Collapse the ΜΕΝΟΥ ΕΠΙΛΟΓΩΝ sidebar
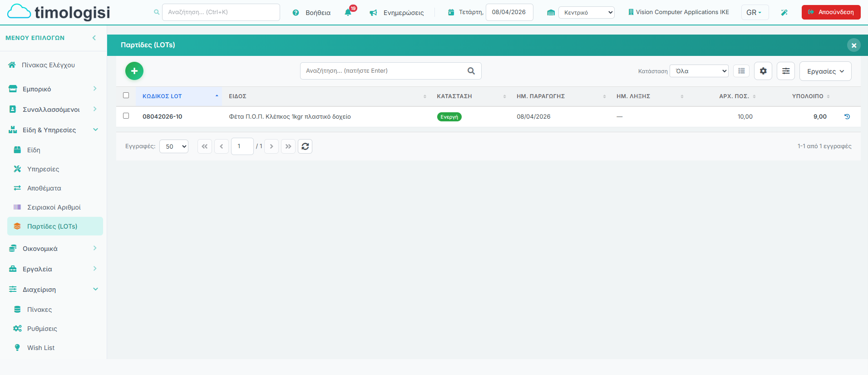The width and height of the screenshot is (868, 375). (94, 38)
